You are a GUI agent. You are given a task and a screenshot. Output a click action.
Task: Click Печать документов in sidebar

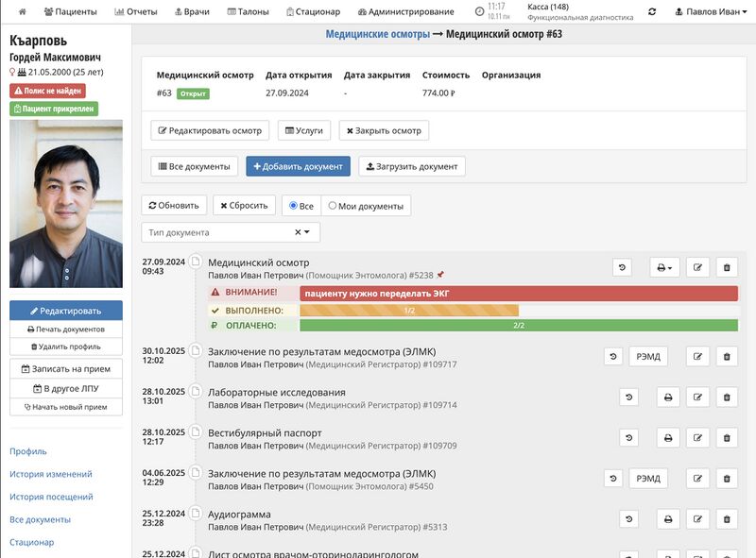66,330
